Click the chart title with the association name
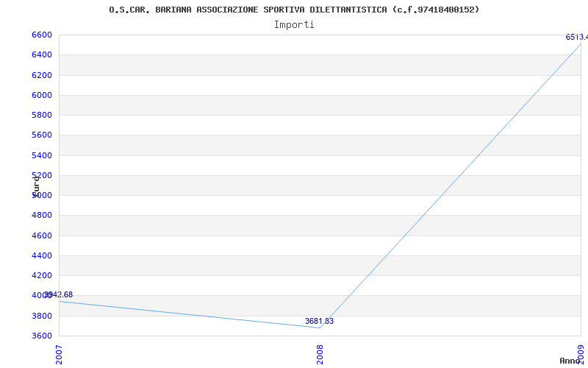Viewport: 588px width, 368px height. pos(294,10)
